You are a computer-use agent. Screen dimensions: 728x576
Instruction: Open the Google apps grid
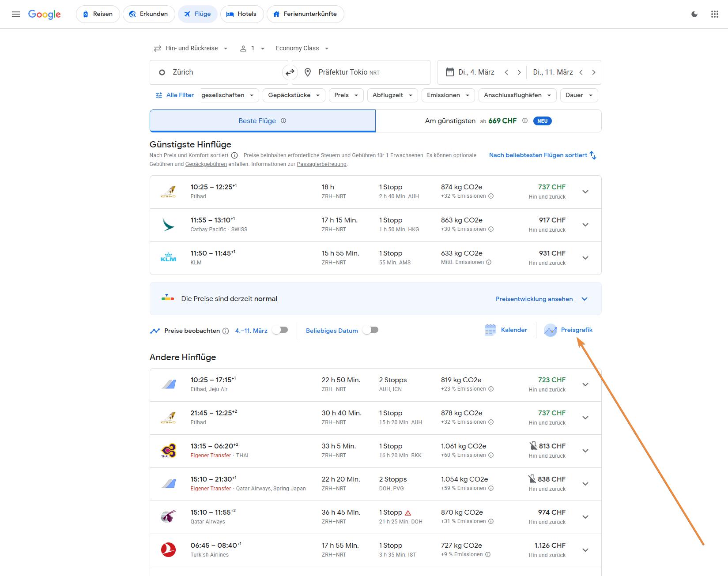click(x=714, y=14)
